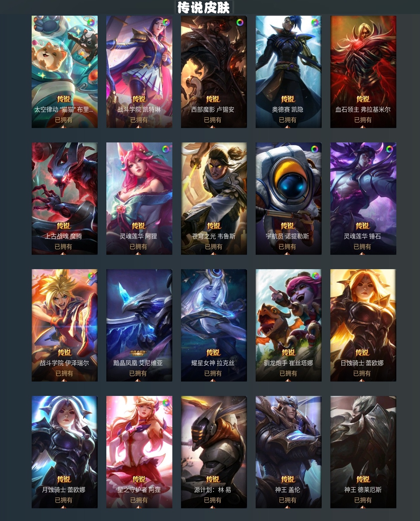Open the 神王 德莱厄斯 skin card
Image resolution: width=420 pixels, height=521 pixels.
[363, 452]
